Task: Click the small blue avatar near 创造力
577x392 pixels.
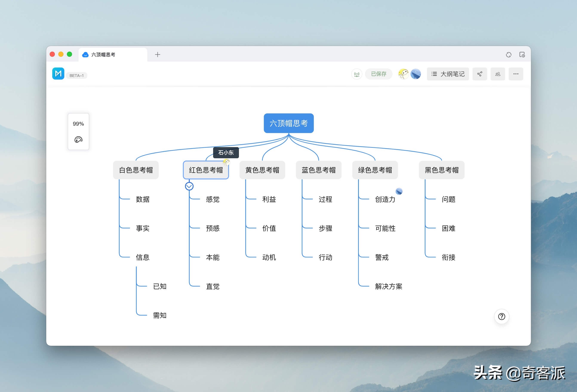Action: click(399, 191)
